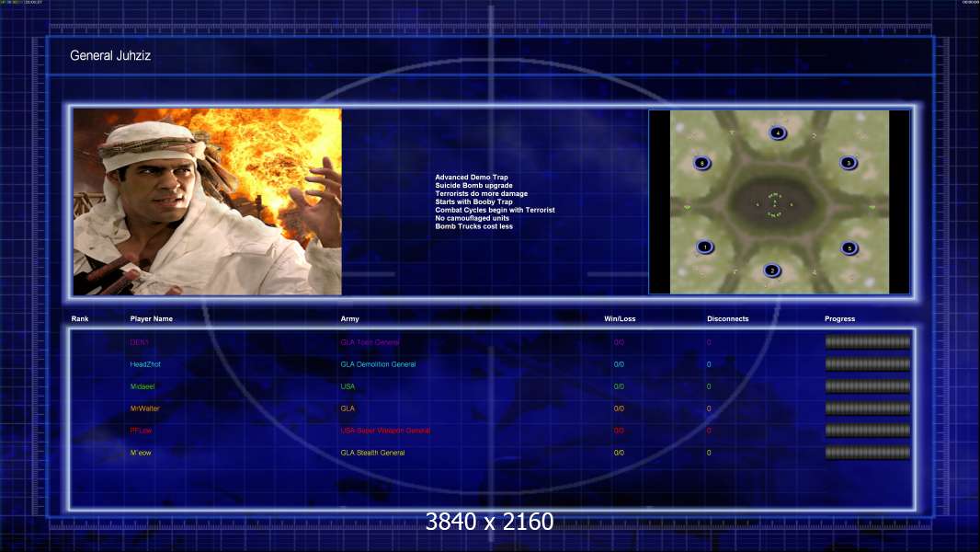Click HeadZhot's disconnects count
Image resolution: width=980 pixels, height=552 pixels.
(709, 364)
